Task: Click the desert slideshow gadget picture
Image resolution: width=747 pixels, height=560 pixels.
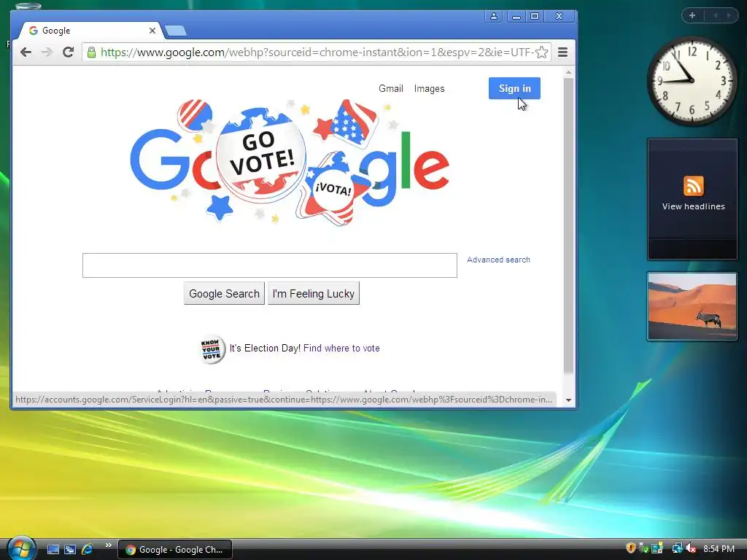Action: point(692,306)
